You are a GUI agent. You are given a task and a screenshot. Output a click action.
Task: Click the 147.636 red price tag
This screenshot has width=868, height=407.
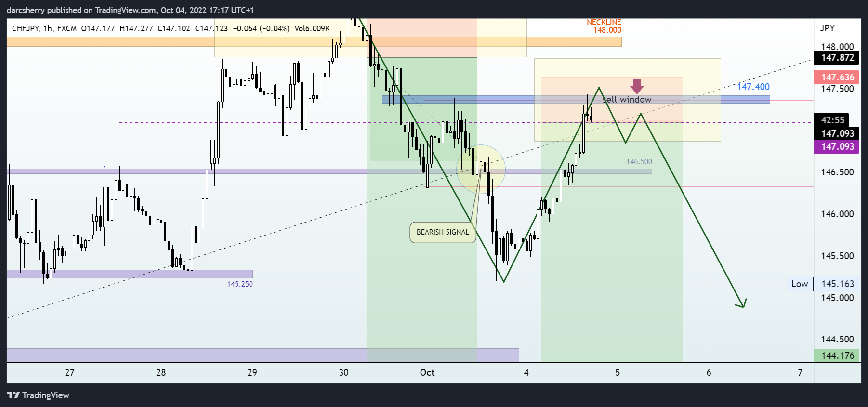(x=838, y=77)
